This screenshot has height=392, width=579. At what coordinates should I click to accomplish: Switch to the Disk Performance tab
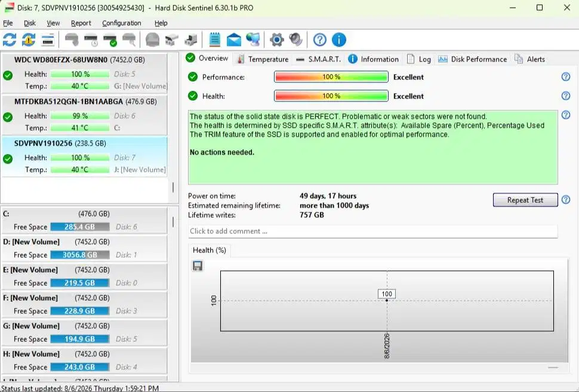(x=473, y=59)
